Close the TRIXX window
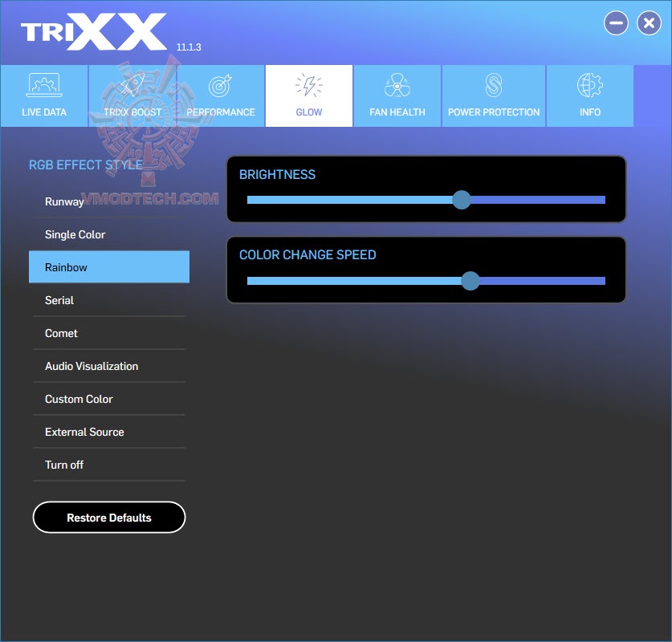This screenshot has width=672, height=642. click(x=649, y=23)
